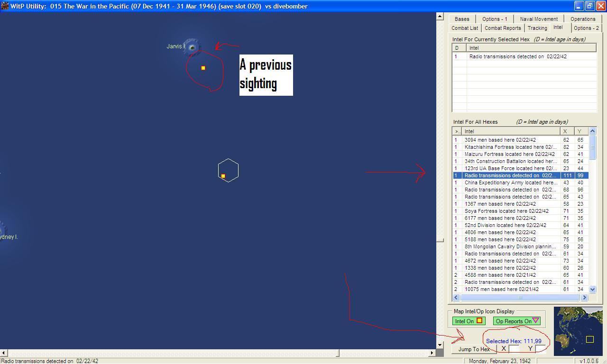This screenshot has width=607, height=364.
Task: Click the Intel column header in the All Hexes list
Action: [x=511, y=131]
